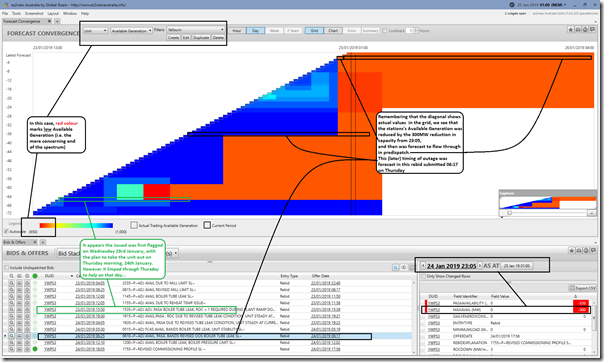This screenshot has height=362, width=604.
Task: Click the Explorer panel zoom slider
Action: point(510,213)
